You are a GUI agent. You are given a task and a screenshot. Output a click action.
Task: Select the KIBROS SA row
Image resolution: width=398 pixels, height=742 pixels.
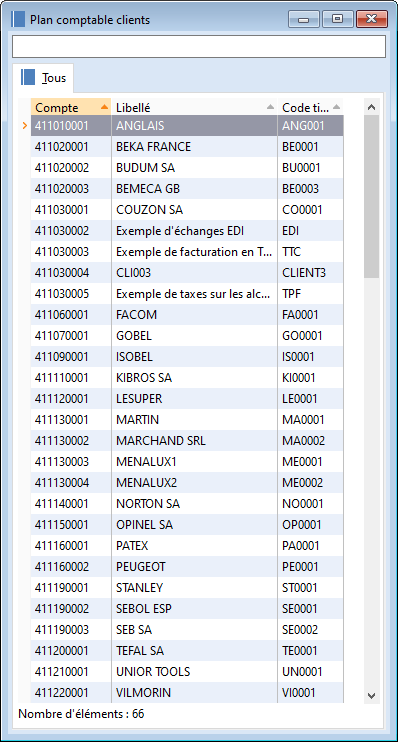(x=187, y=378)
